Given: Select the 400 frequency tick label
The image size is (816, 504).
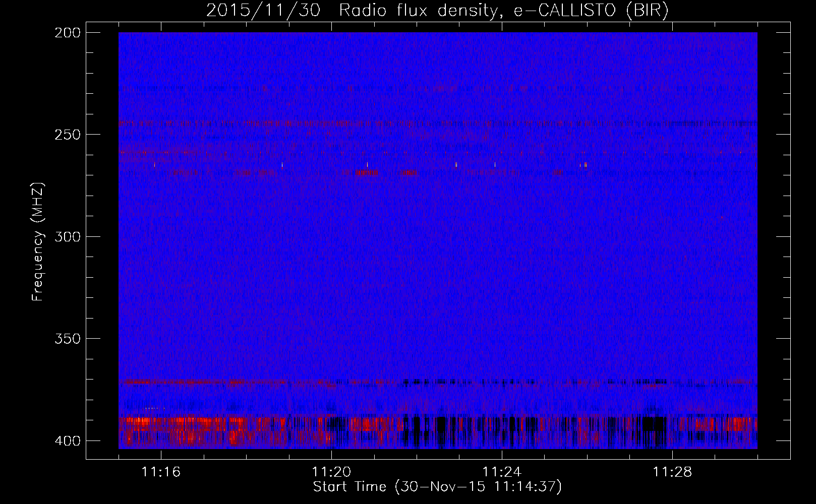Looking at the screenshot, I should 67,440.
